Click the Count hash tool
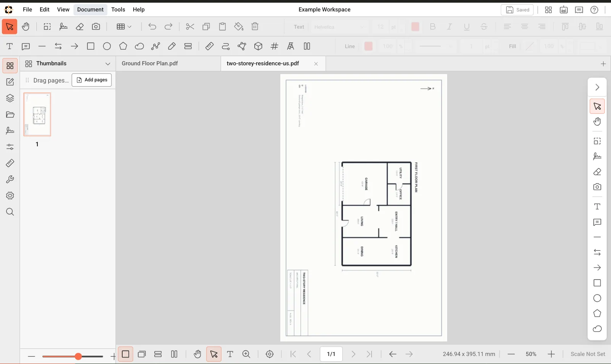This screenshot has width=611, height=364. [x=274, y=46]
